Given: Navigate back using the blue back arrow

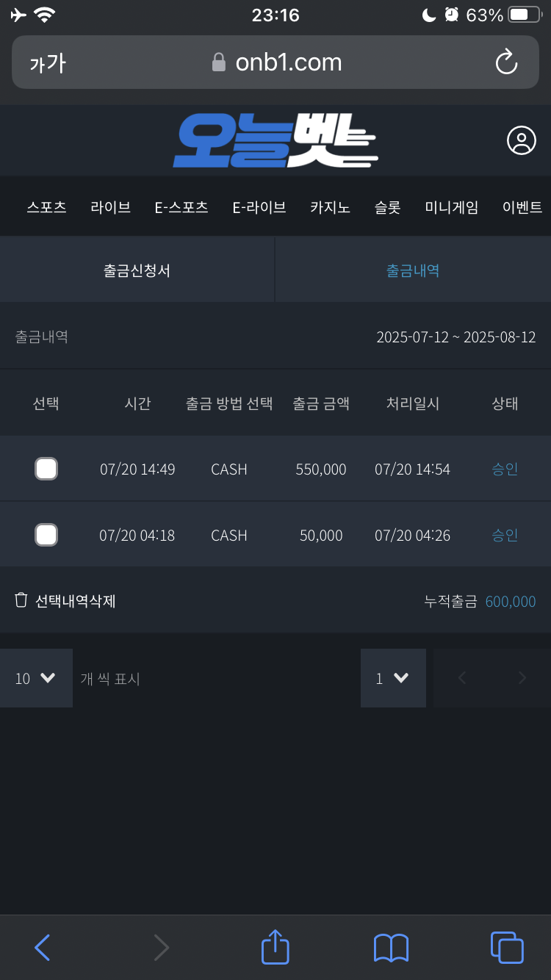Looking at the screenshot, I should coord(41,948).
